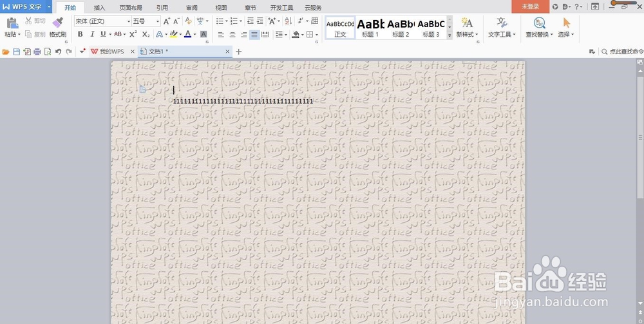Switch to the 页面布局 ribbon tab
This screenshot has width=644, height=324.
pos(131,8)
